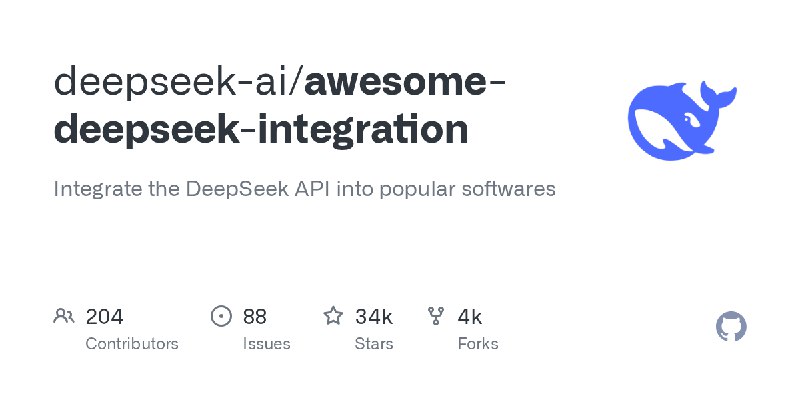The image size is (800, 400).
Task: Click the 4k forks count
Action: 470,317
